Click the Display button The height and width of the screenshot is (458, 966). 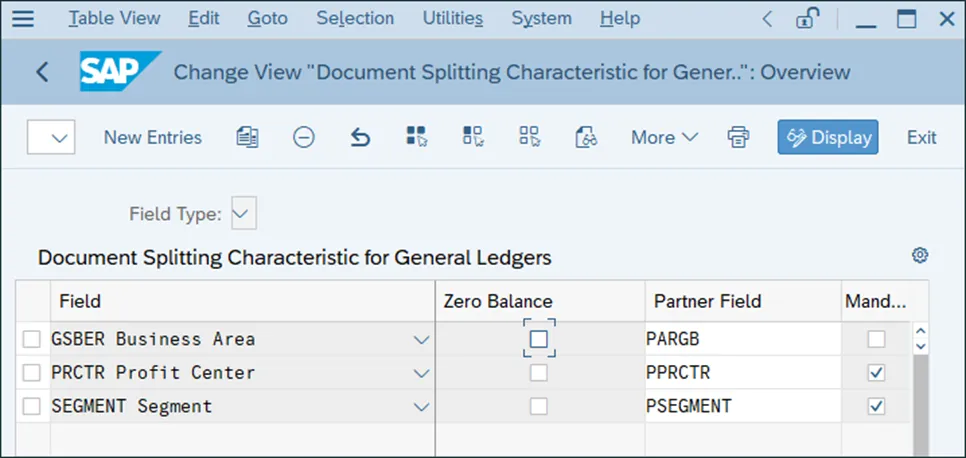click(x=828, y=137)
